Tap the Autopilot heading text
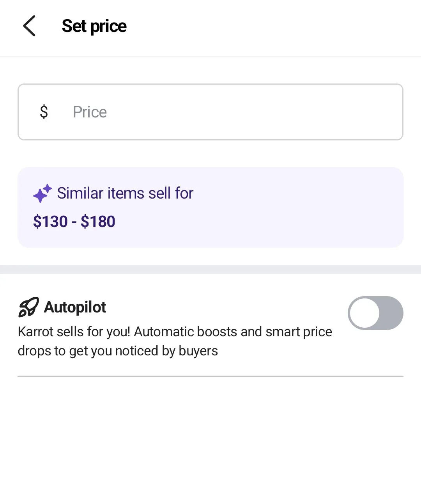Image resolution: width=421 pixels, height=504 pixels. [75, 307]
